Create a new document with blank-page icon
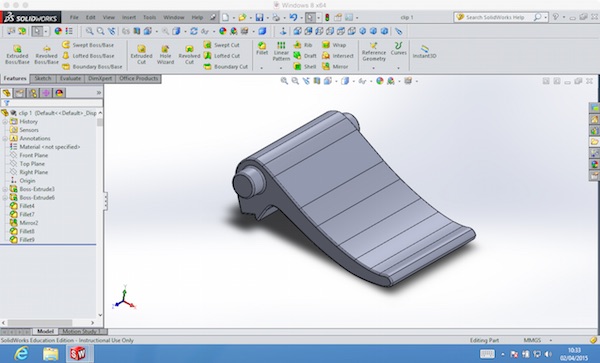The height and width of the screenshot is (363, 600). point(226,17)
